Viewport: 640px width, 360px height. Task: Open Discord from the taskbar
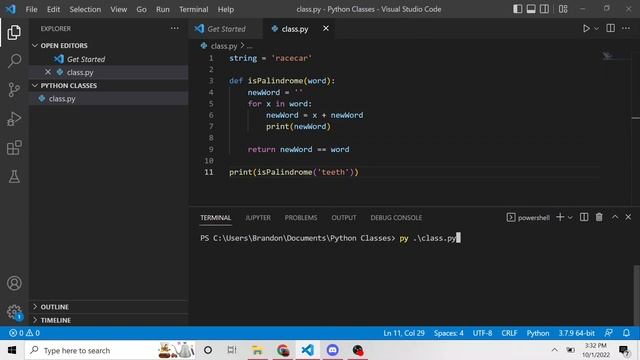click(x=332, y=350)
